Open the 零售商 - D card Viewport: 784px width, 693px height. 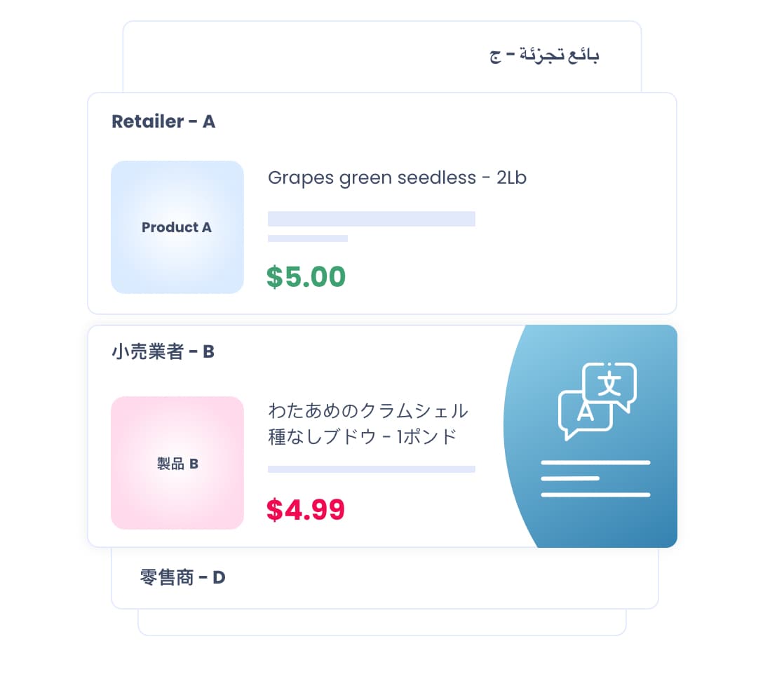[384, 578]
